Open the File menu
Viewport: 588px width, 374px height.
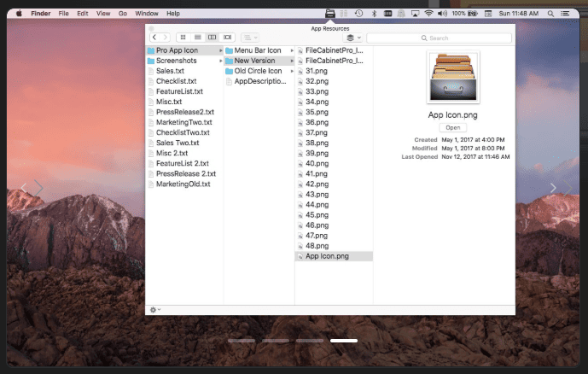click(63, 14)
